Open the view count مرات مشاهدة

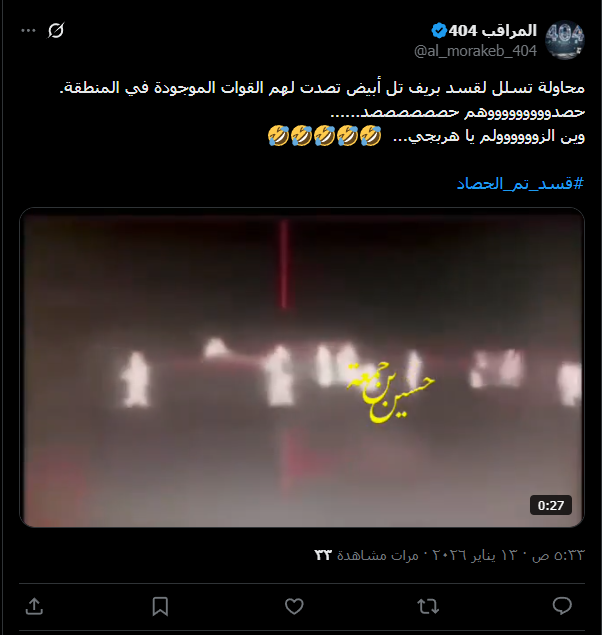pyautogui.click(x=366, y=555)
